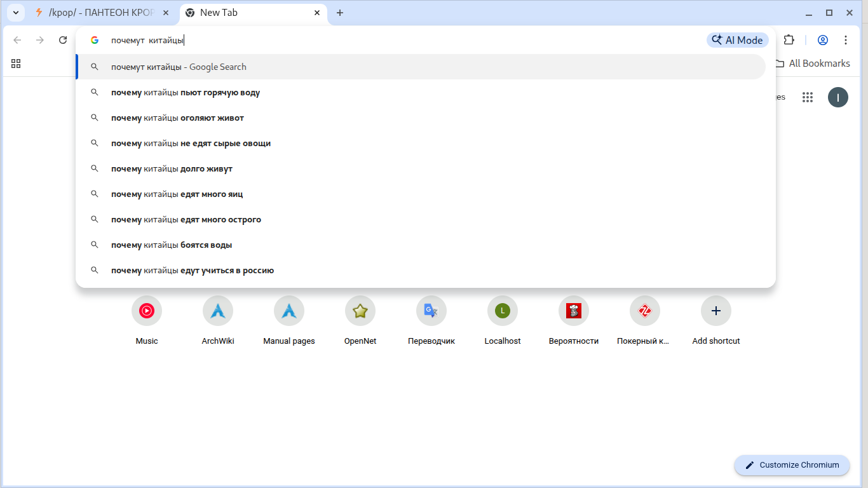Select suggestion 'почему китайцы не едят сырые овощи'

pyautogui.click(x=421, y=143)
